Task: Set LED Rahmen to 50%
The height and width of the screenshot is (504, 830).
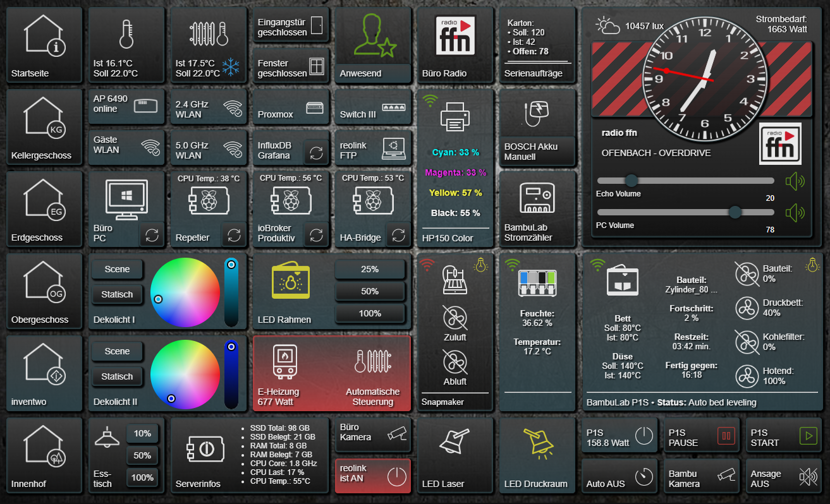Action: click(370, 291)
